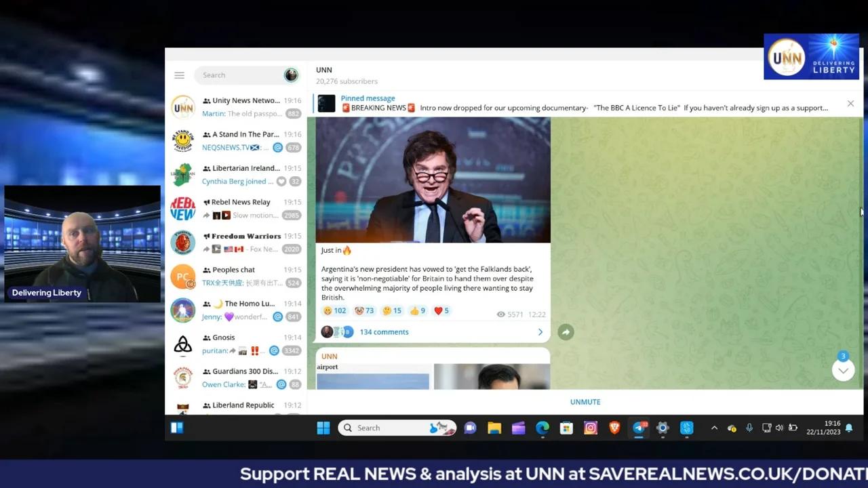Open File Explorer from the taskbar
The height and width of the screenshot is (488, 868).
pyautogui.click(x=494, y=428)
